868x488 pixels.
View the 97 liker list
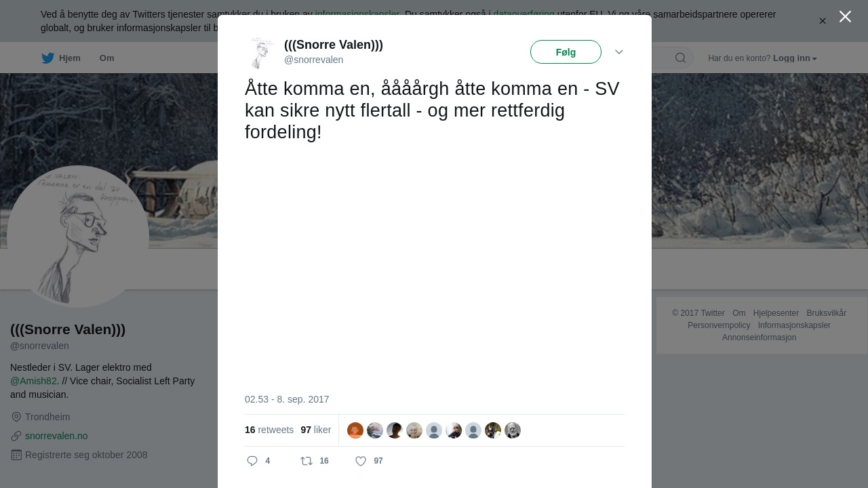[x=316, y=430]
